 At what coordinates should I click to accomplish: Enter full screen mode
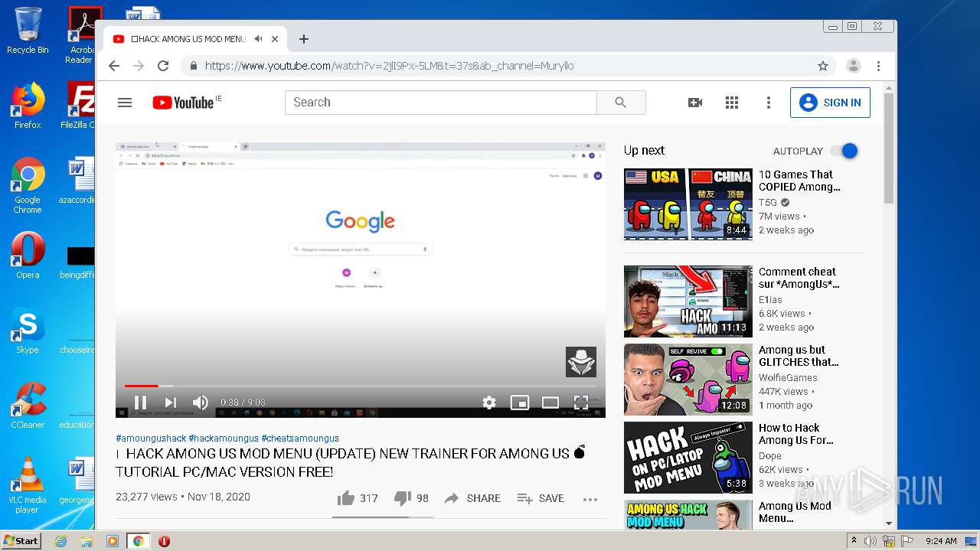click(x=581, y=403)
